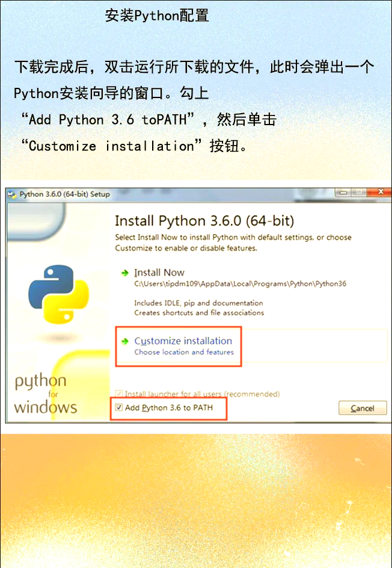Image resolution: width=392 pixels, height=568 pixels.
Task: Click the green arrow beside Customize installation
Action: (x=125, y=341)
